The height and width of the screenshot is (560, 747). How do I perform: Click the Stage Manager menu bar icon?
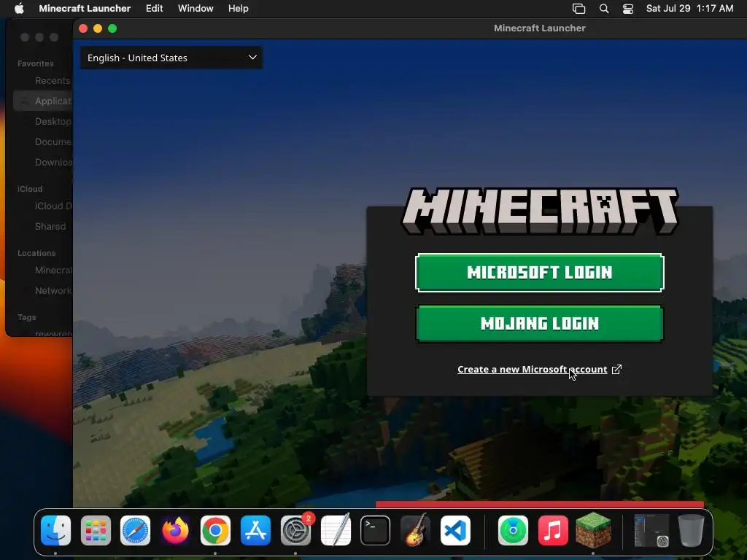pyautogui.click(x=578, y=9)
